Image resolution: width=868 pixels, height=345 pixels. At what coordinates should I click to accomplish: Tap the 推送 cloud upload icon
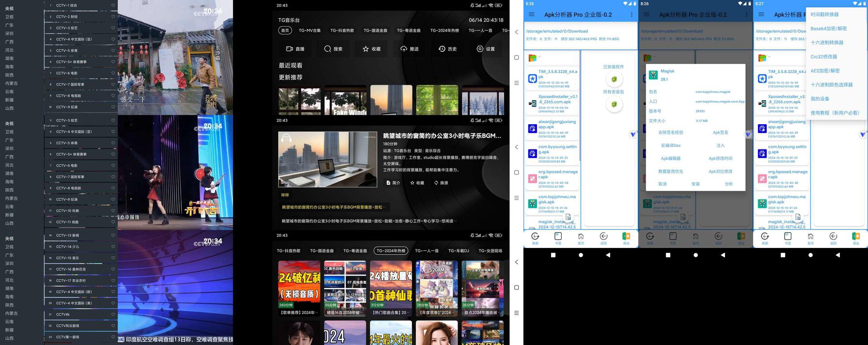pos(404,49)
